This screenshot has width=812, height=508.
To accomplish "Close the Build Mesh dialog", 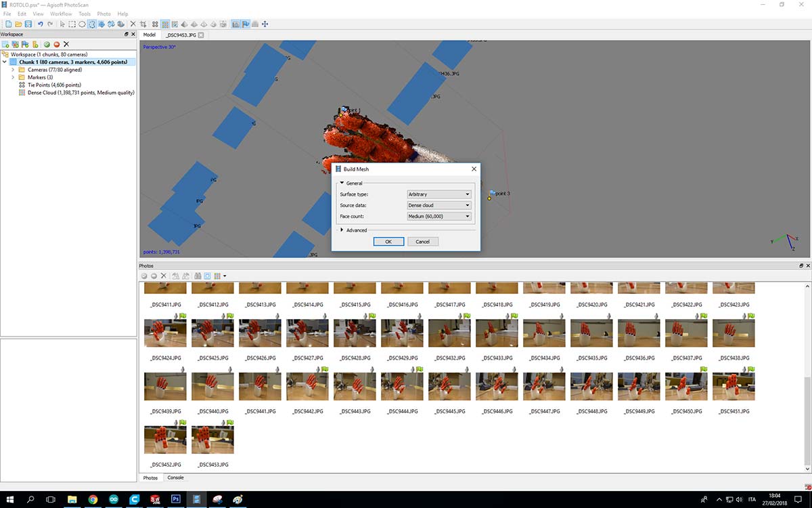I will pos(474,169).
